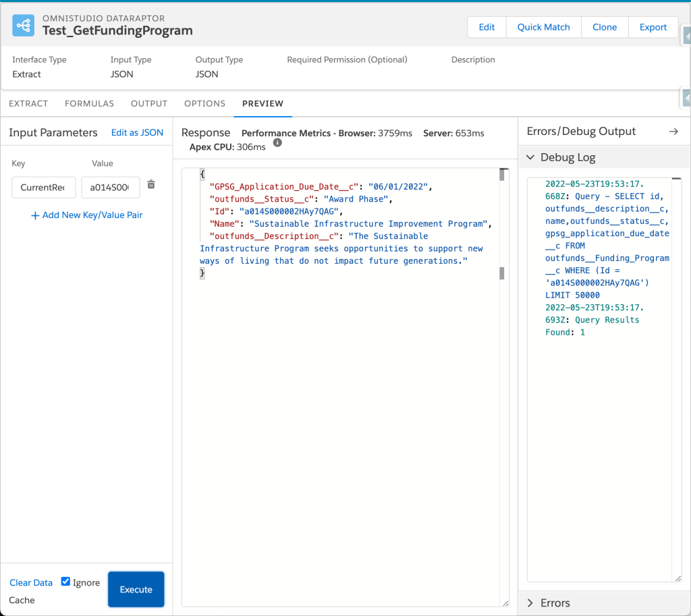Open the Formulas tab

(x=89, y=103)
